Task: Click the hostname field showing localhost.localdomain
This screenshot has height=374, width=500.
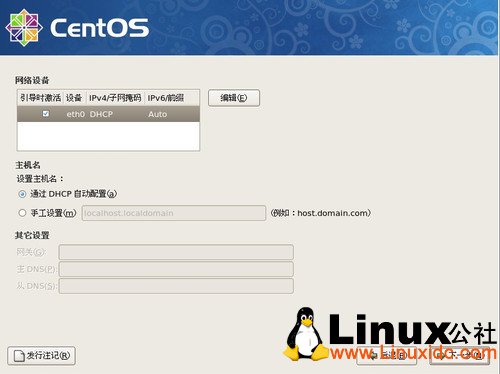Action: click(x=174, y=213)
